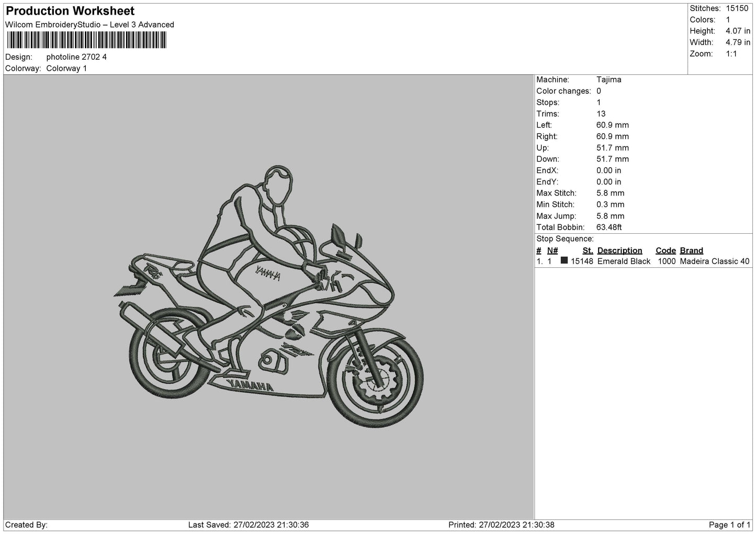Select the 'Colorway 1' value
The height and width of the screenshot is (534, 756).
66,69
